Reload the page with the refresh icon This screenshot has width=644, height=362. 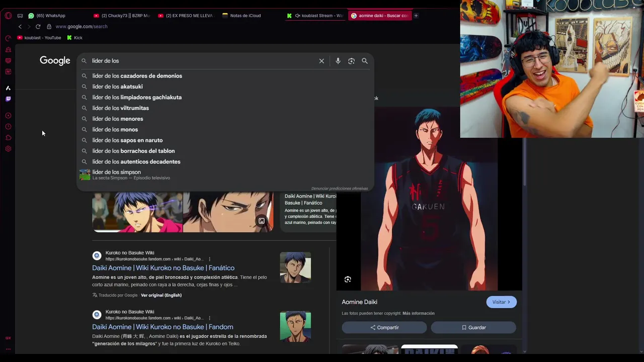tap(38, 27)
